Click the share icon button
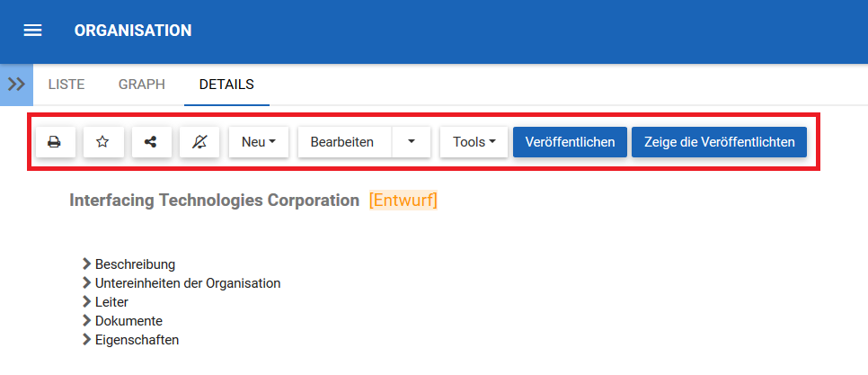The image size is (868, 375). [x=151, y=142]
